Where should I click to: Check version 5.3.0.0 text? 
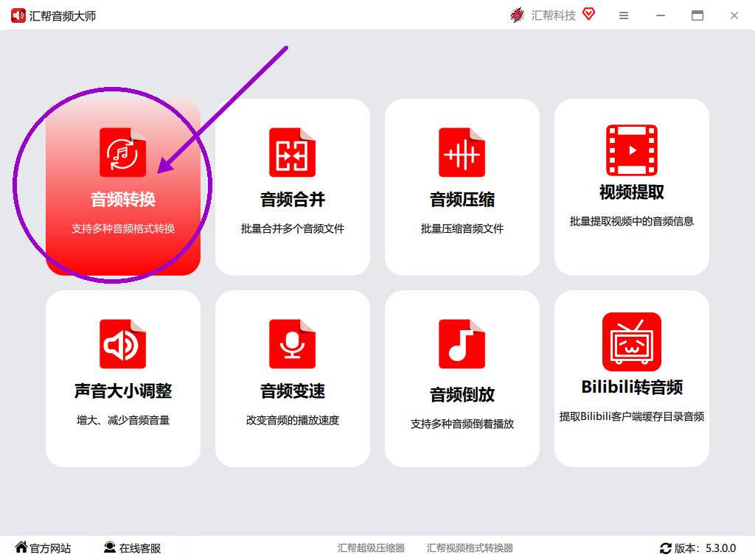(x=720, y=548)
